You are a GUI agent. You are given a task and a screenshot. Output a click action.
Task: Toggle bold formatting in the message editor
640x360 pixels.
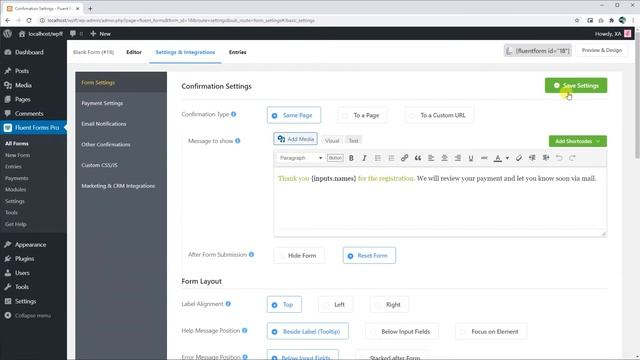351,158
